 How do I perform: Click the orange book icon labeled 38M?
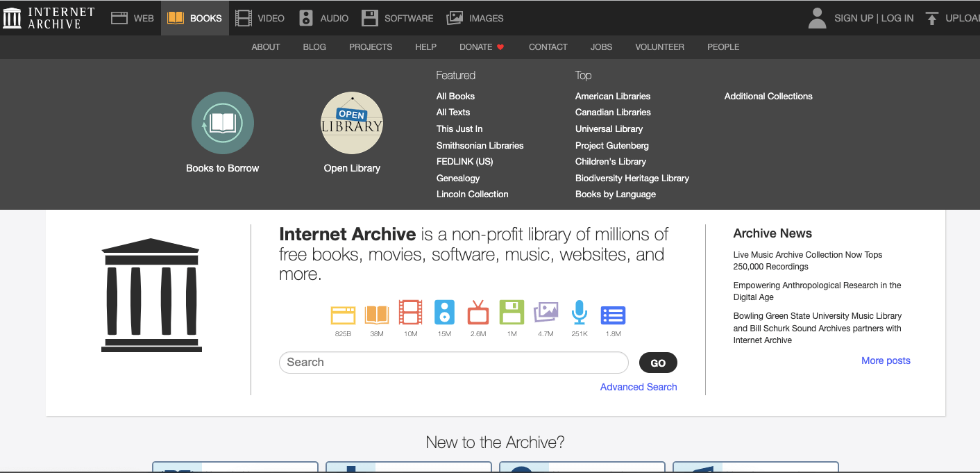pyautogui.click(x=377, y=315)
